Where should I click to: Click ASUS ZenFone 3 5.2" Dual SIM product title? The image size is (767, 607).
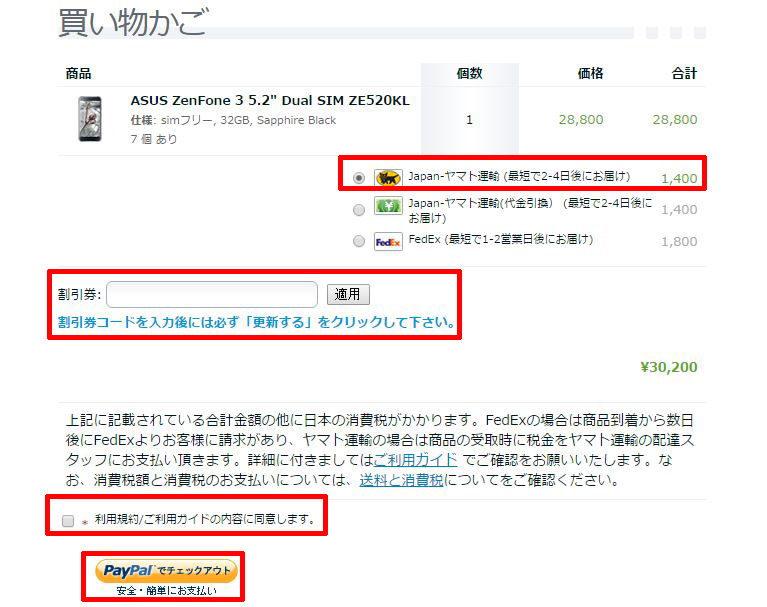click(x=270, y=100)
